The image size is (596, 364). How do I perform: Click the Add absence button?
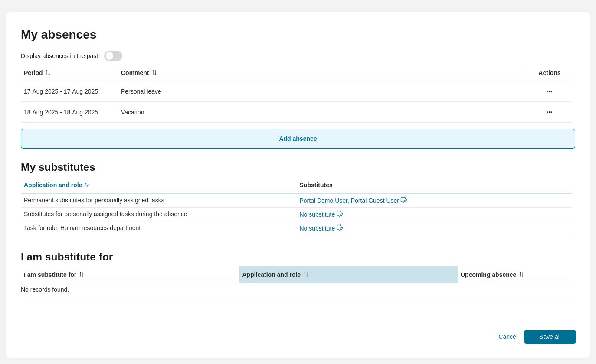pos(298,139)
